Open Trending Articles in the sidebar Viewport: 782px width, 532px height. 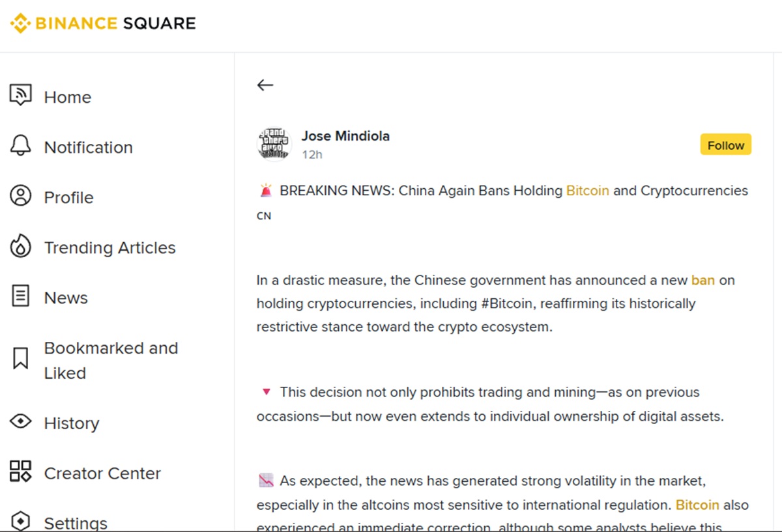[x=110, y=247]
